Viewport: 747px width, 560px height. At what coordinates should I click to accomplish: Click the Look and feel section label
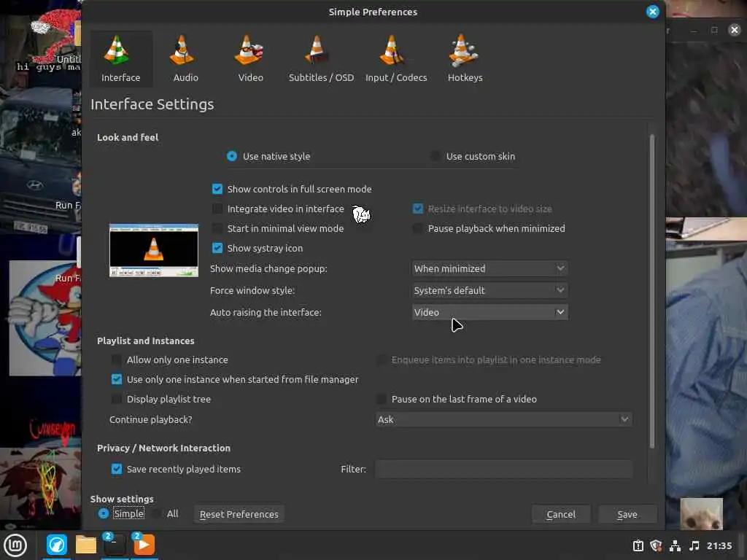(128, 137)
